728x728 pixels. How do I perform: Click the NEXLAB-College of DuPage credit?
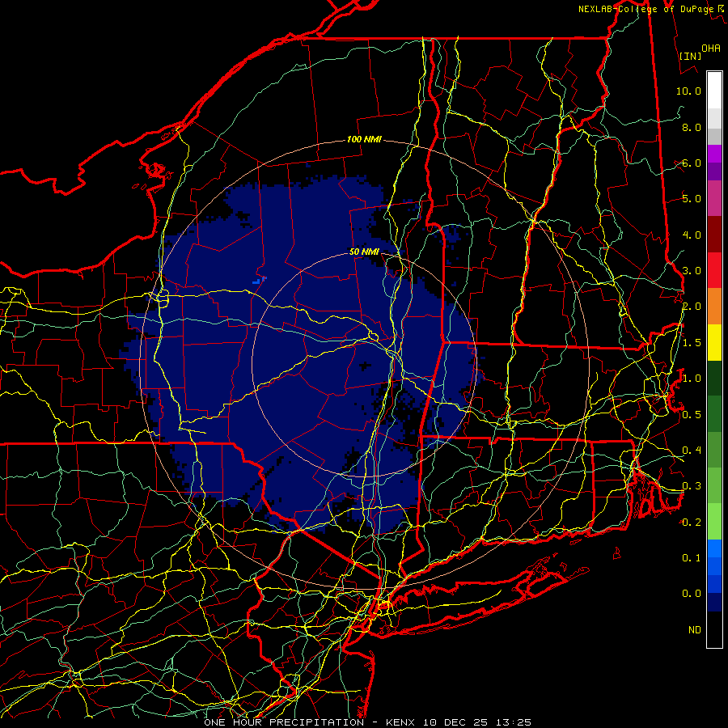point(645,9)
